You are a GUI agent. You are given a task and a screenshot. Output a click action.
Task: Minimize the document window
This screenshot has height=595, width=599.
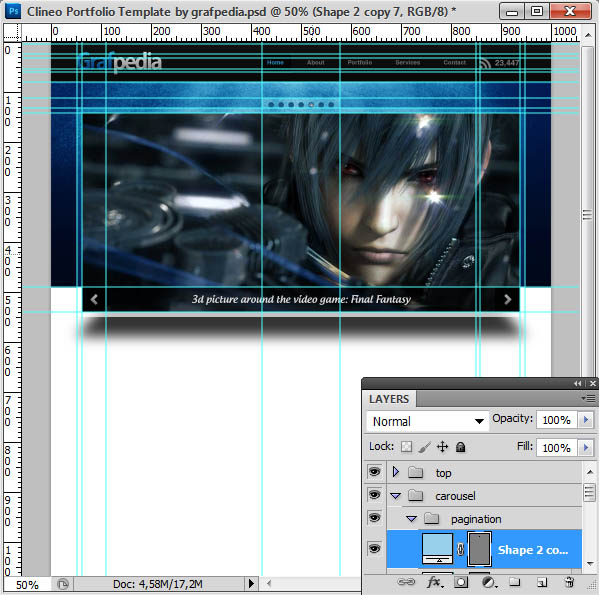512,11
